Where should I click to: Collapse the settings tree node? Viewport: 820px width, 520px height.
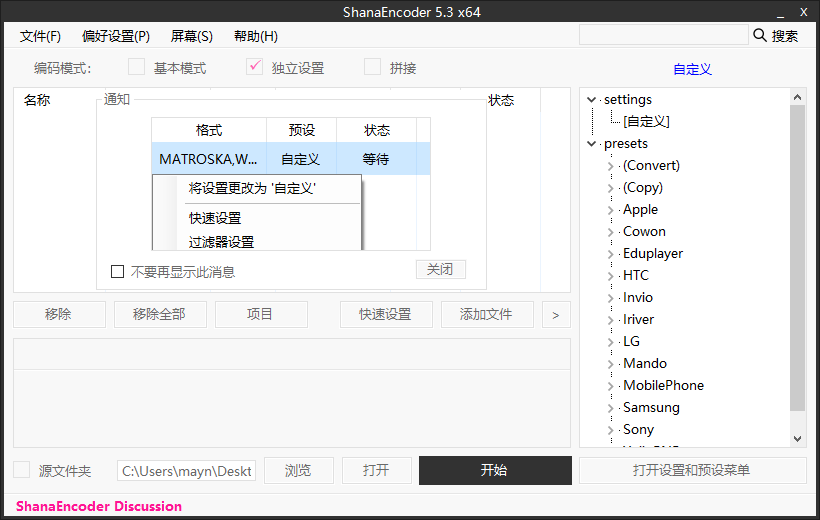[x=591, y=99]
